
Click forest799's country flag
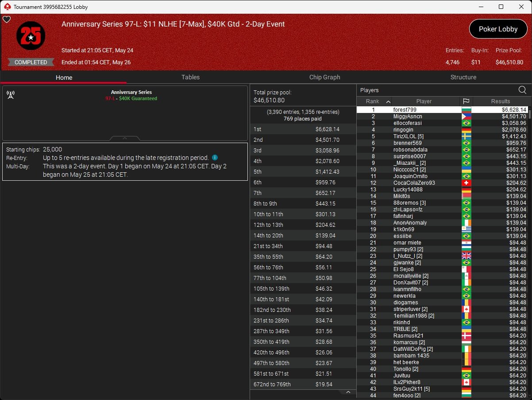tap(466, 110)
